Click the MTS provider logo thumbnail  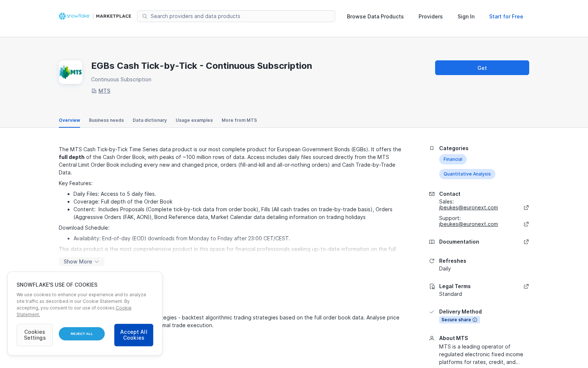point(71,72)
